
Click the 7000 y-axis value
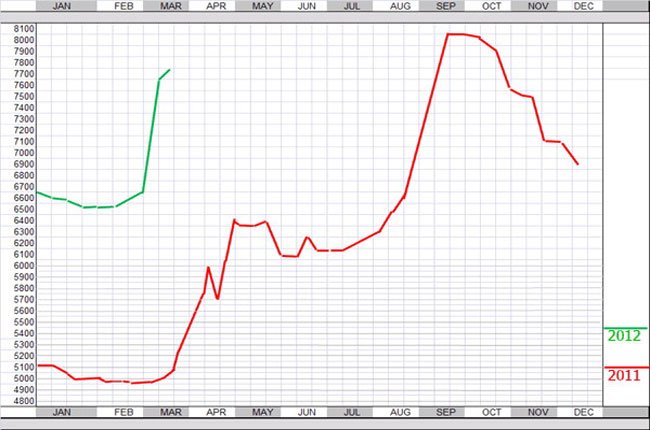[24, 153]
